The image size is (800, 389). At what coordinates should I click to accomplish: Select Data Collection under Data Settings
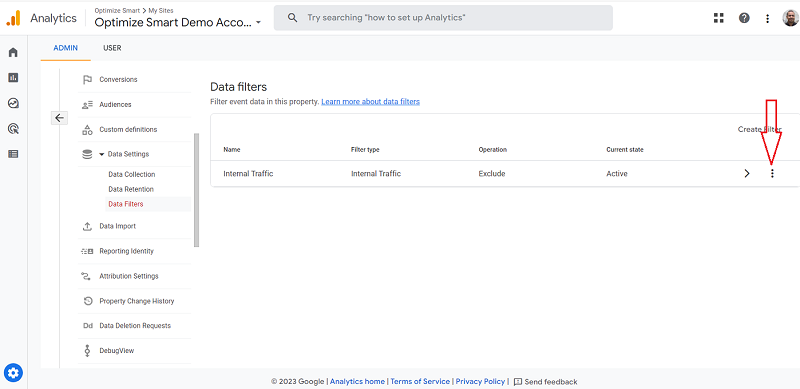point(132,175)
